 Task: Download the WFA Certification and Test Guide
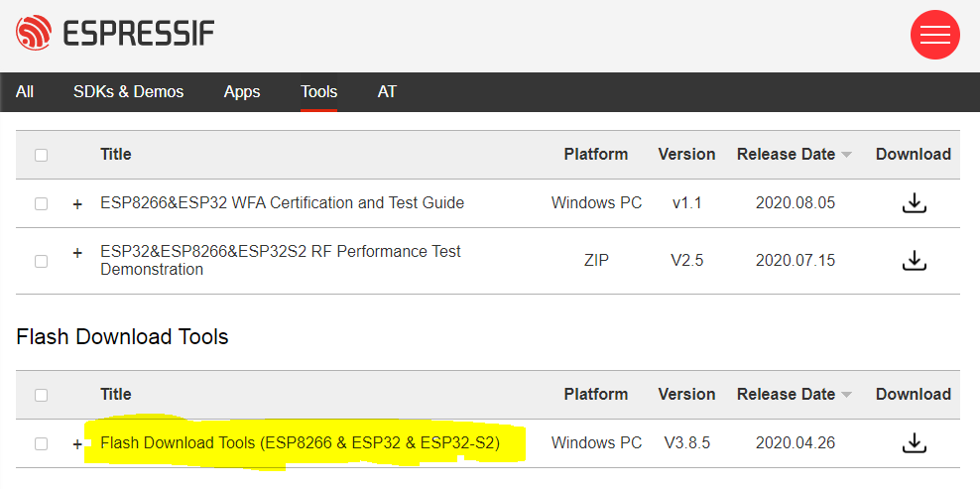tap(914, 203)
